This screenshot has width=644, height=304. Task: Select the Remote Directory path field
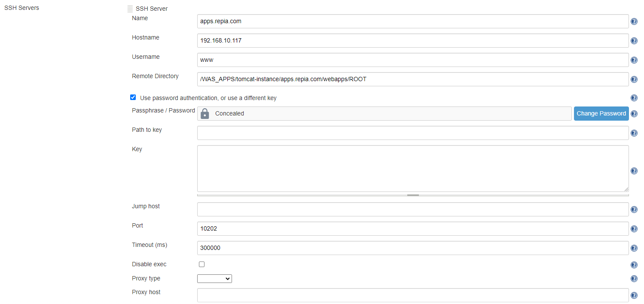click(412, 79)
